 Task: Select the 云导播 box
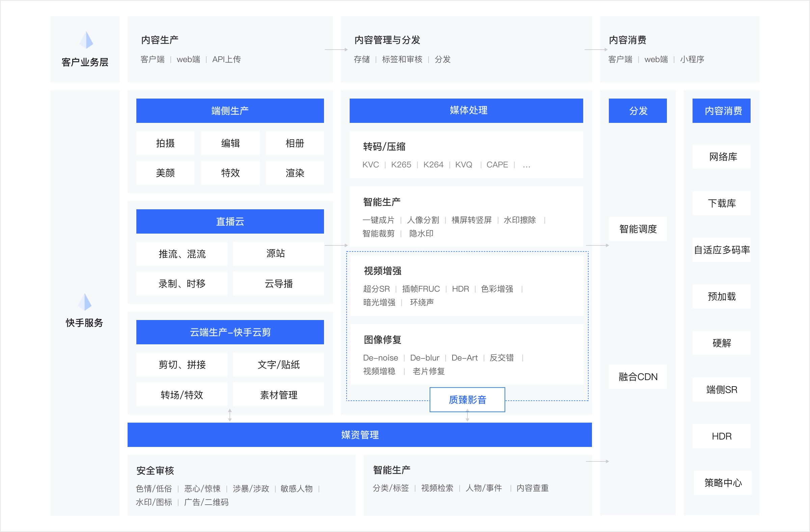point(278,284)
